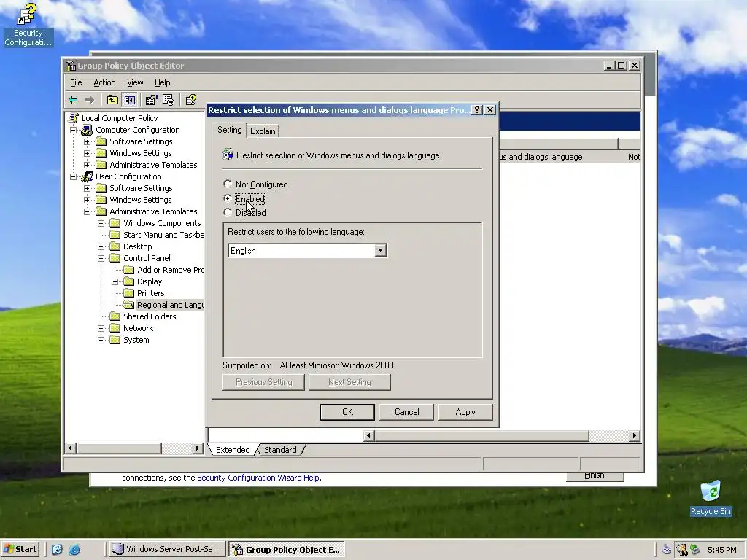
Task: Select the Computer Configuration node icon
Action: (87, 130)
